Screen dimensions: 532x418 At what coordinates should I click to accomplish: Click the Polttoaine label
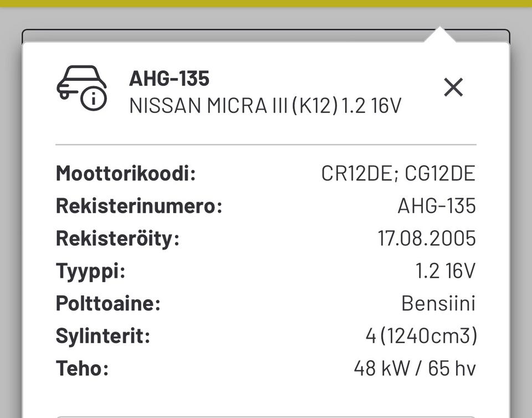tap(108, 303)
